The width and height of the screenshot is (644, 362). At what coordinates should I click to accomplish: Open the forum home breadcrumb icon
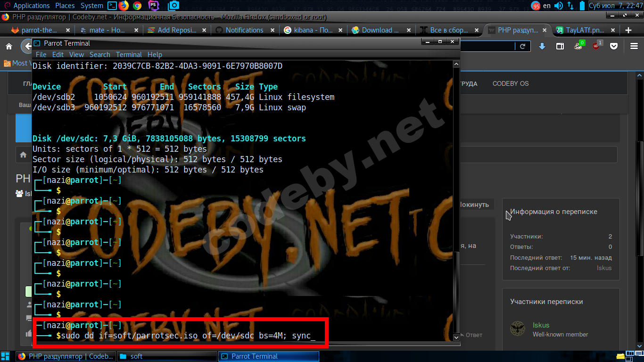23,155
